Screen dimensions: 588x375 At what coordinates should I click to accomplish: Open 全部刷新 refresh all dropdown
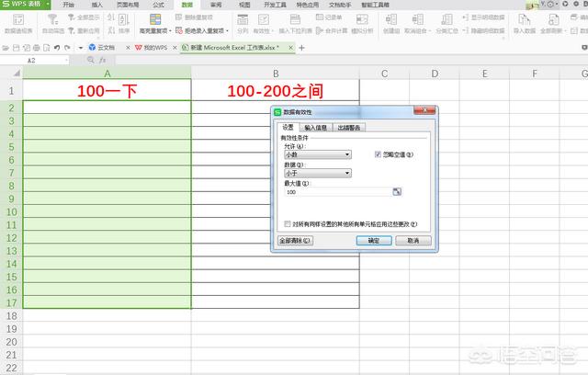(x=552, y=24)
